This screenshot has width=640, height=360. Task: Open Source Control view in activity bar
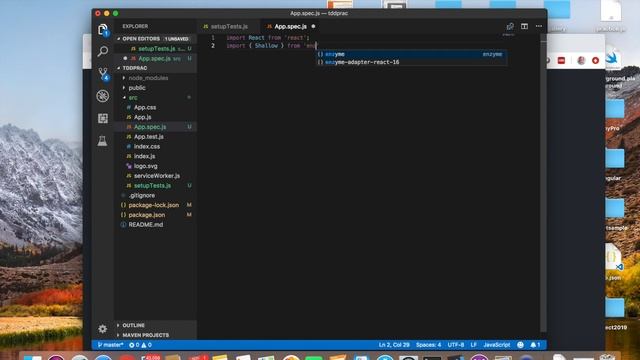(103, 74)
